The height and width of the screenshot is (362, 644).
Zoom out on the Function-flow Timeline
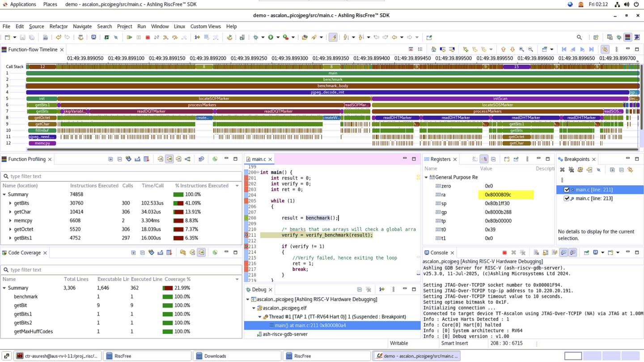click(530, 50)
